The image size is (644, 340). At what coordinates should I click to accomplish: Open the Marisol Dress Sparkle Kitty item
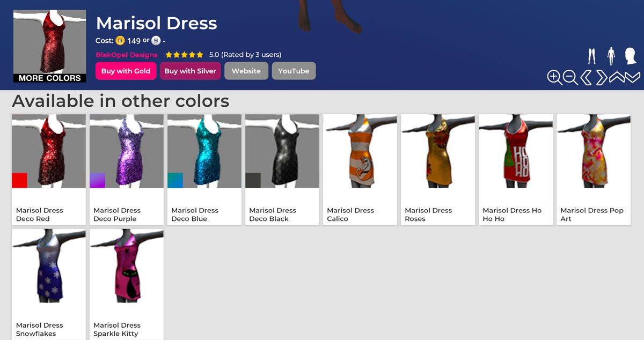[x=126, y=284]
